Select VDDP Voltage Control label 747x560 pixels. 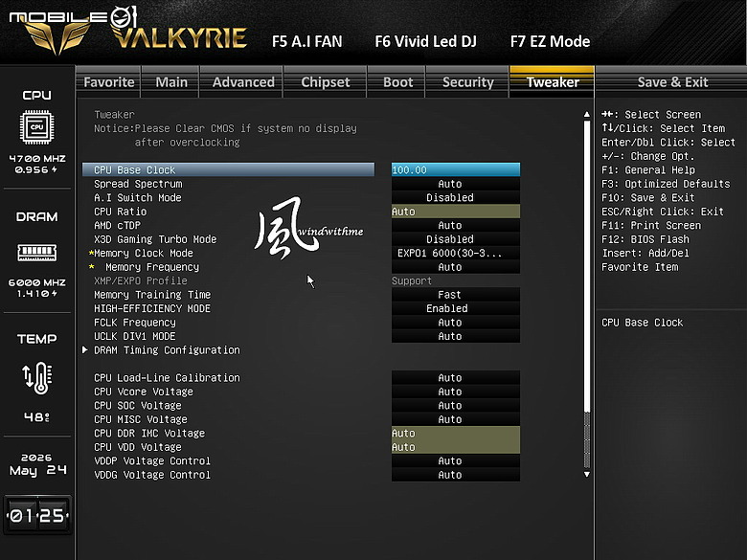coord(152,460)
